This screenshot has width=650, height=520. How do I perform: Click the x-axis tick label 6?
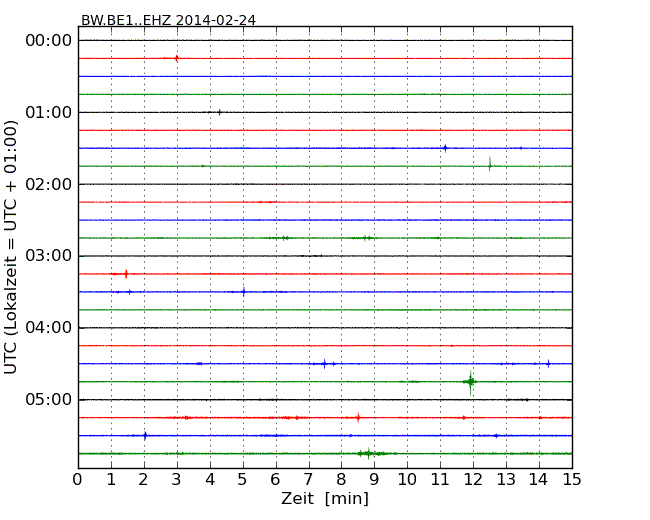(x=275, y=480)
